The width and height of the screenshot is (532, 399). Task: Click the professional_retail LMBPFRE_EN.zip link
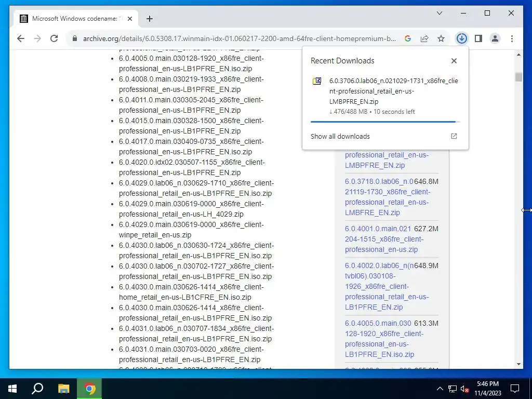387,160
